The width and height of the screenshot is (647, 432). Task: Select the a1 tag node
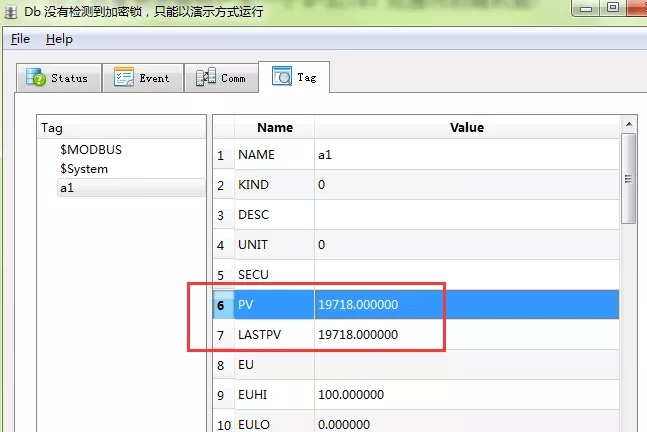67,188
